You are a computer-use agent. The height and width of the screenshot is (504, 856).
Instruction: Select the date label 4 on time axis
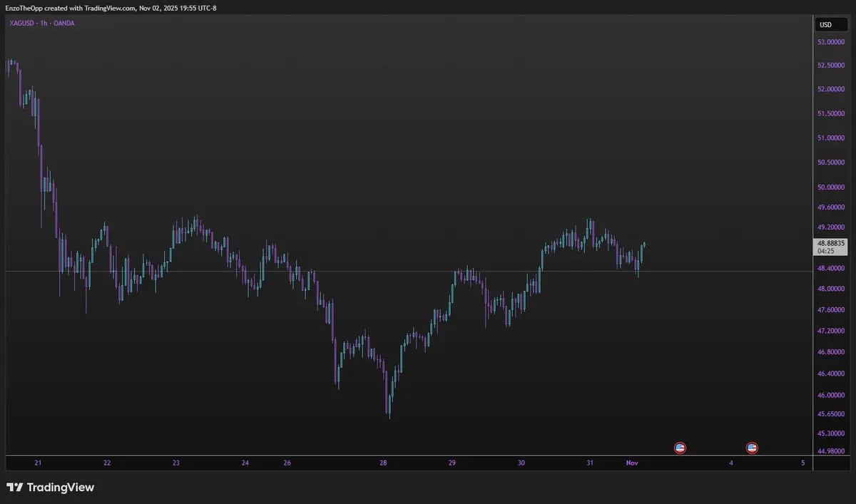[x=731, y=463]
